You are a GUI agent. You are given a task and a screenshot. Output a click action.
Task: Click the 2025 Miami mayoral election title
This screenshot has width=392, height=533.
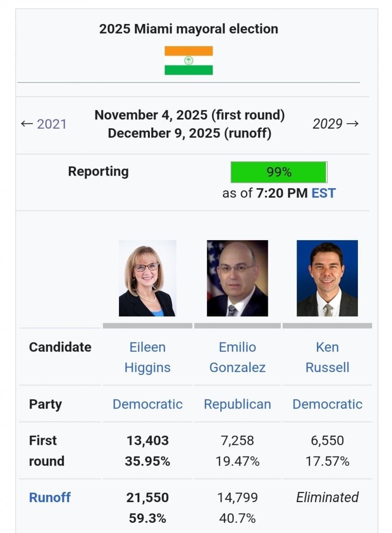[189, 29]
